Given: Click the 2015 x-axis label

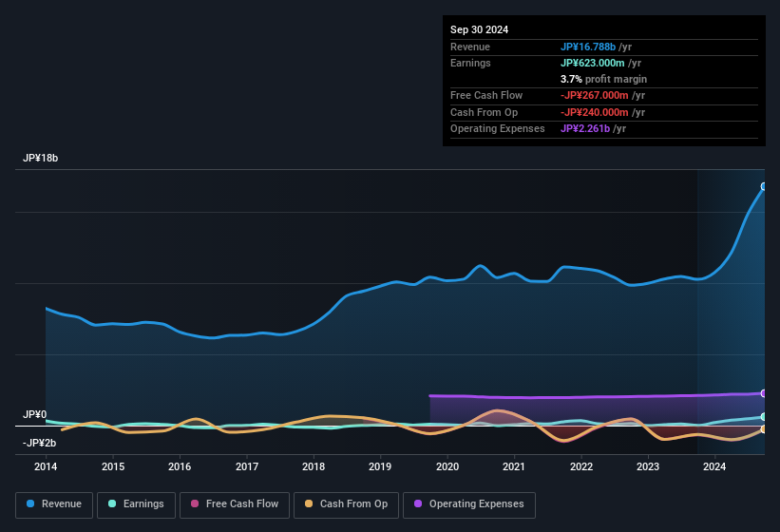Looking at the screenshot, I should (113, 466).
